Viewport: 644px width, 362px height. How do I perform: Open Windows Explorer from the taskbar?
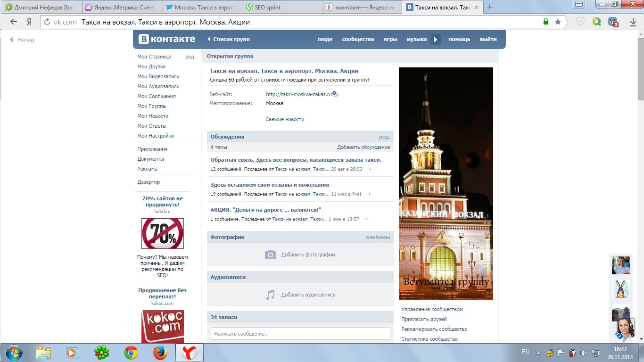pos(43,353)
